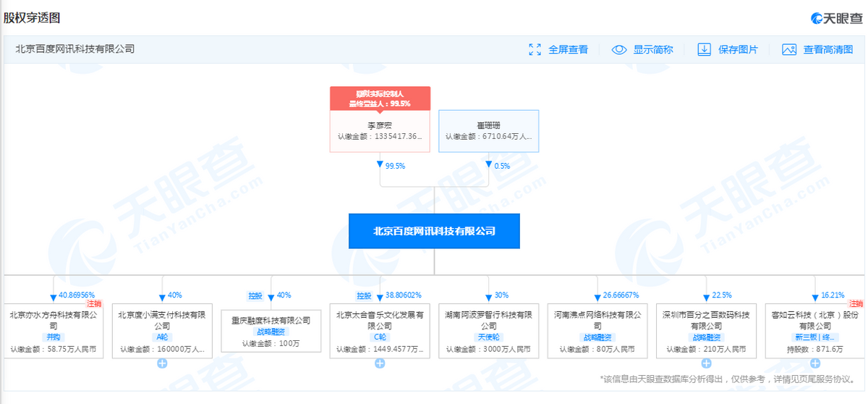Image resolution: width=868 pixels, height=404 pixels.
Task: Open 深圳市百分之百数码科技有限公司 card
Action: [x=707, y=331]
